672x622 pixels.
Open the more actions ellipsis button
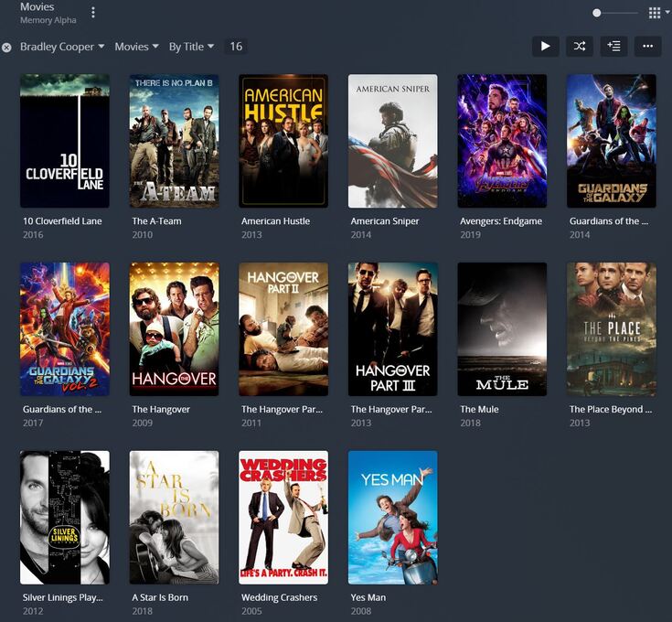(x=648, y=46)
